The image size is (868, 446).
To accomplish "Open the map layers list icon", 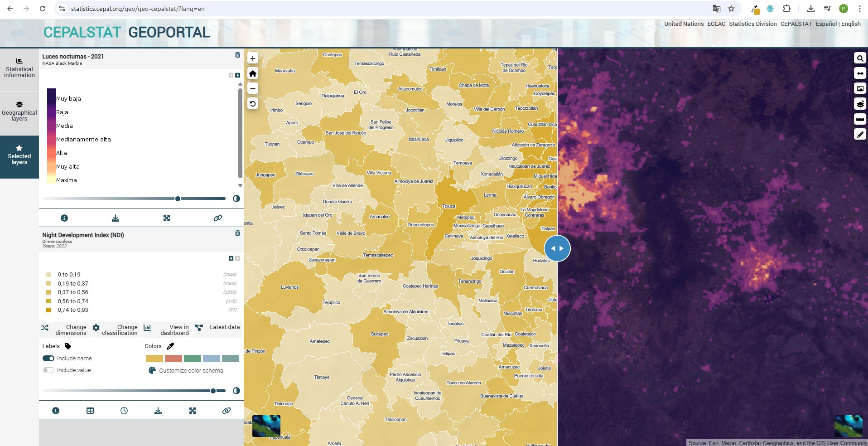I will click(860, 104).
